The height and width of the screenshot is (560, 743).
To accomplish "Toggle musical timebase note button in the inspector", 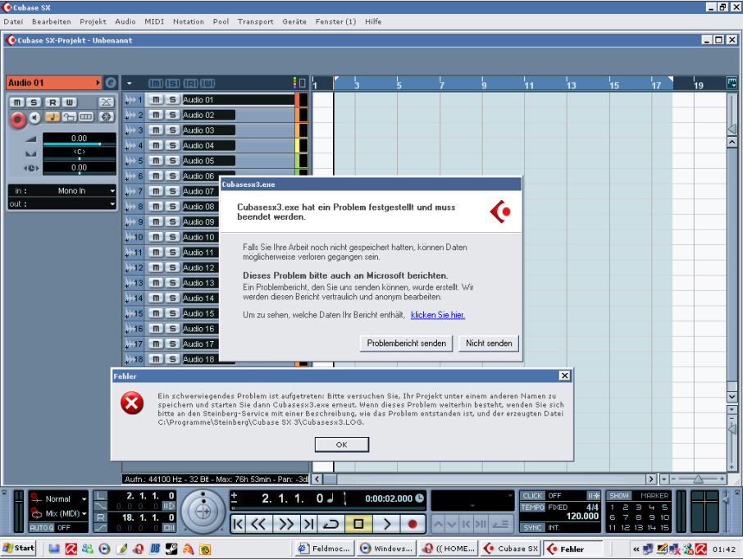I will (x=52, y=116).
